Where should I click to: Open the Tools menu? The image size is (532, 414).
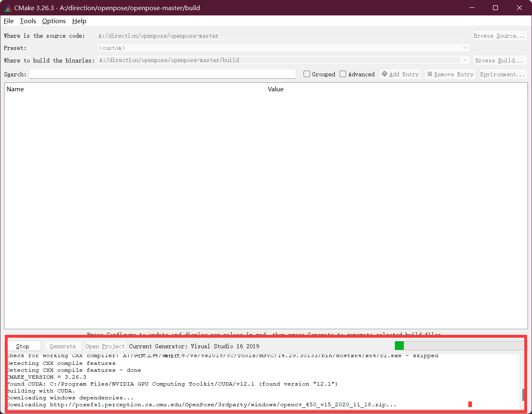click(28, 21)
